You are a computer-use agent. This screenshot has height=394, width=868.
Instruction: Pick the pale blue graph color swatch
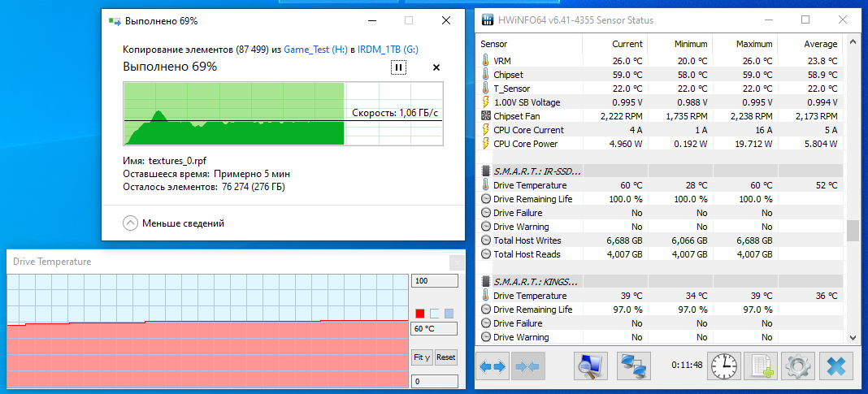click(435, 314)
